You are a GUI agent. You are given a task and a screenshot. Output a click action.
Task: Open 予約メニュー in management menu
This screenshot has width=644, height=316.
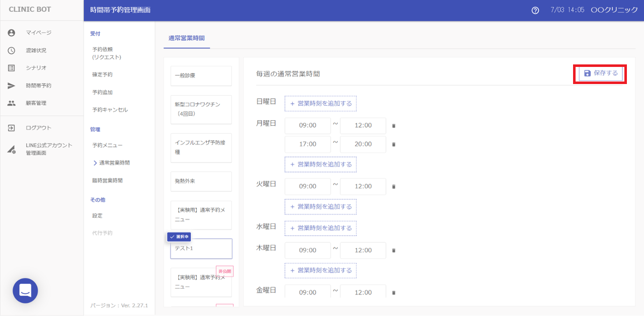(107, 145)
